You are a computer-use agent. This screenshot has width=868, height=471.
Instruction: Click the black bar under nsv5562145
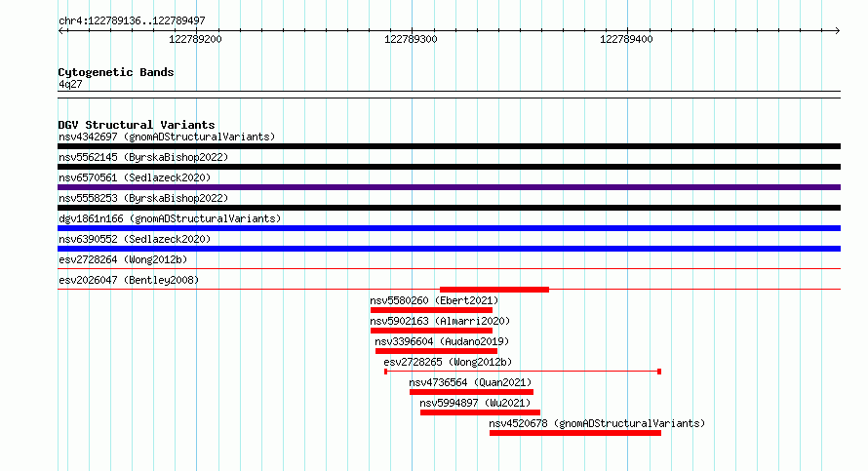point(449,167)
